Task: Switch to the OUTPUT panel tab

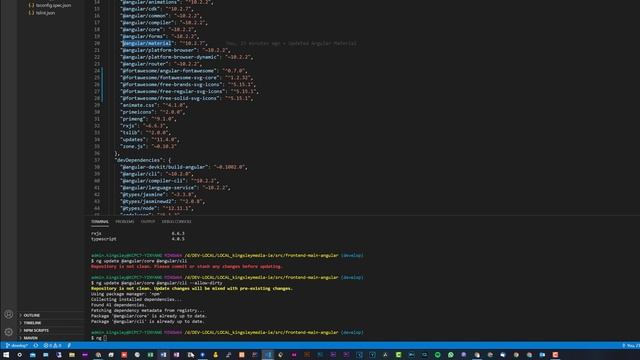Action: tap(148, 222)
